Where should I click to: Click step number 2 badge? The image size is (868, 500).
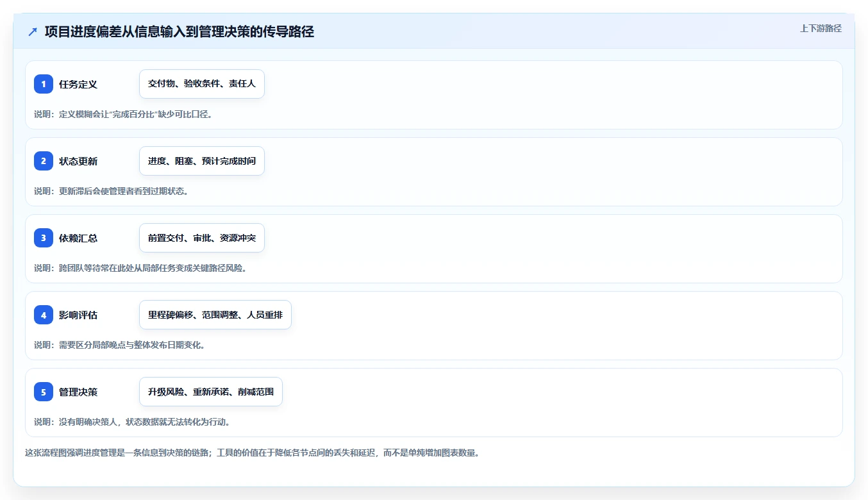pyautogui.click(x=44, y=161)
